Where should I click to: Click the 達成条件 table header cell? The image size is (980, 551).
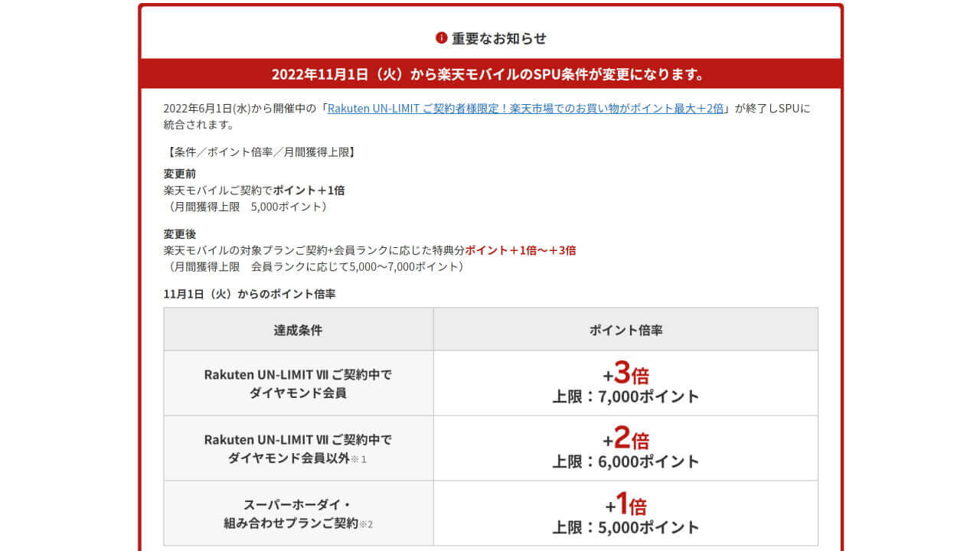[297, 329]
